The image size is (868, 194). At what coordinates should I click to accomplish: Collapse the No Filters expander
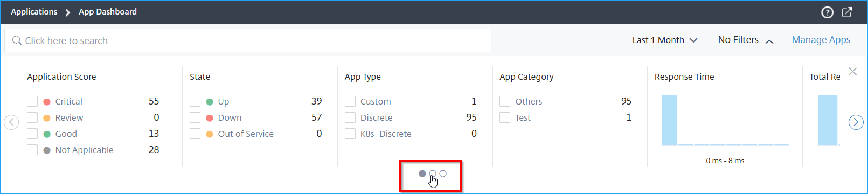(746, 40)
